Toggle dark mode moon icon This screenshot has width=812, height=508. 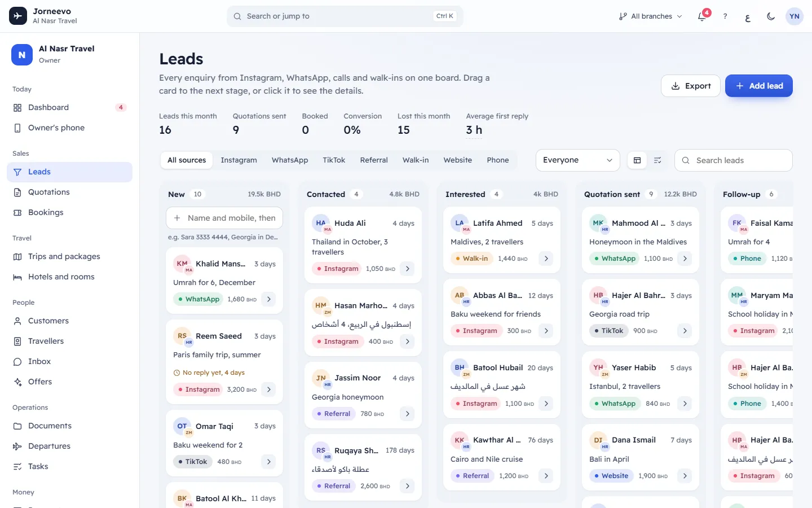(x=771, y=16)
